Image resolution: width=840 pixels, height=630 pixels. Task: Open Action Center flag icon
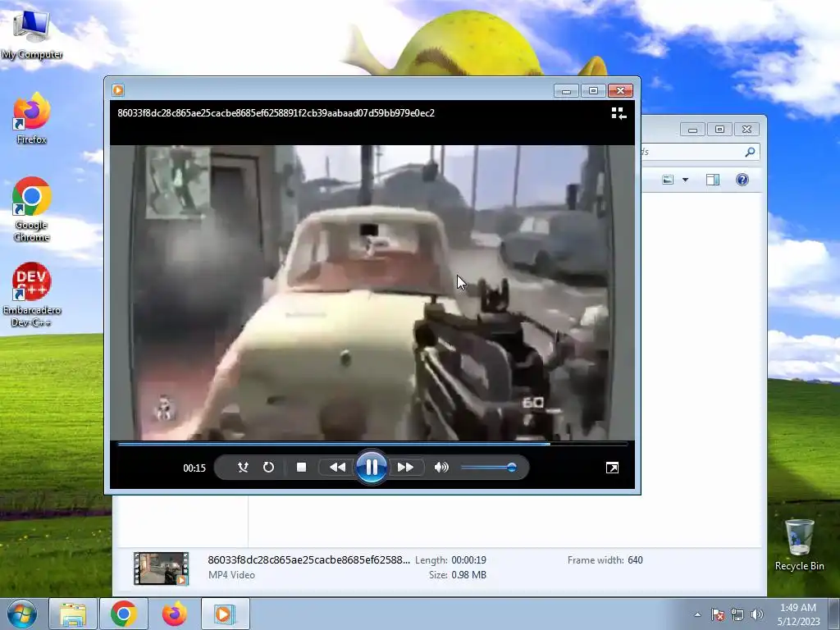pos(718,614)
